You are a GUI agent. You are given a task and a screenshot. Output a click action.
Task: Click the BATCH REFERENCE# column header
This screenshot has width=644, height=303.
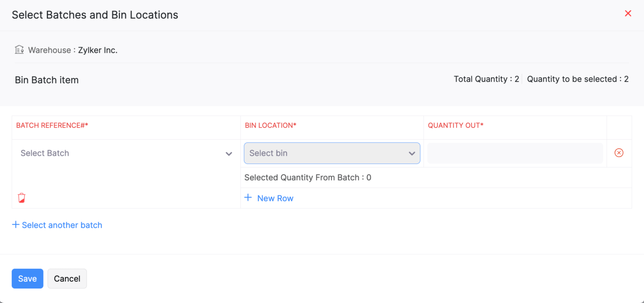click(x=52, y=125)
